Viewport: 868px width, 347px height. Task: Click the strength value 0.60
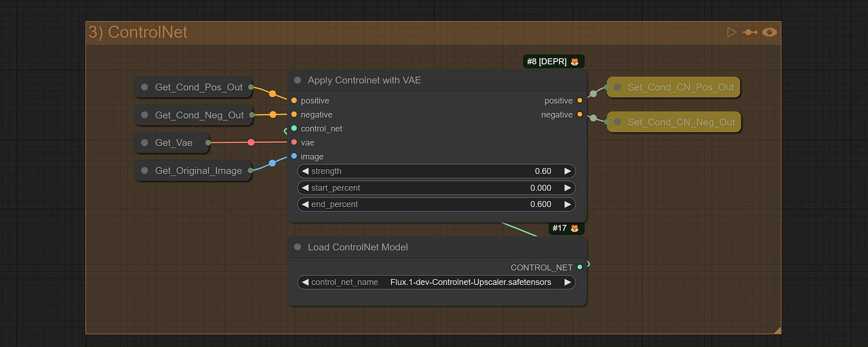click(x=543, y=171)
